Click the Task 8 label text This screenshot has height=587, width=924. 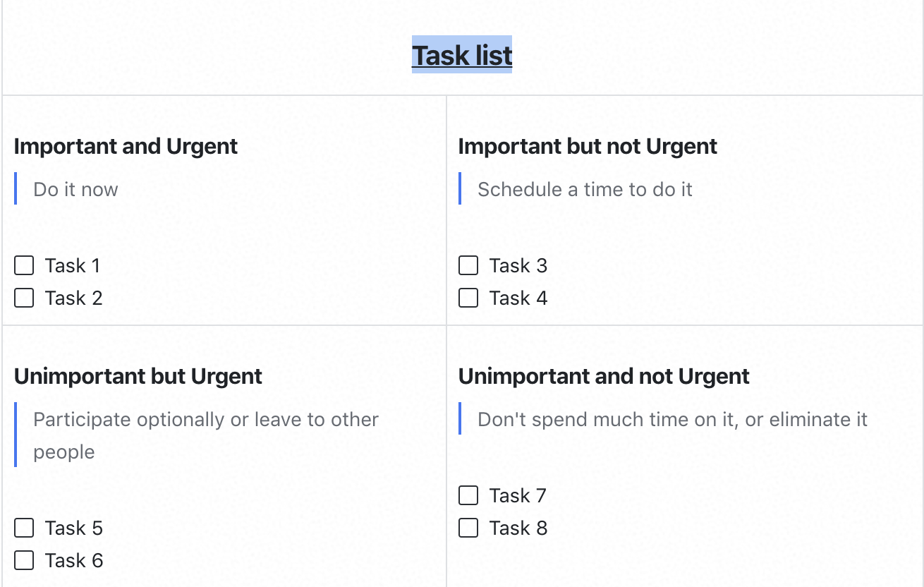[518, 528]
